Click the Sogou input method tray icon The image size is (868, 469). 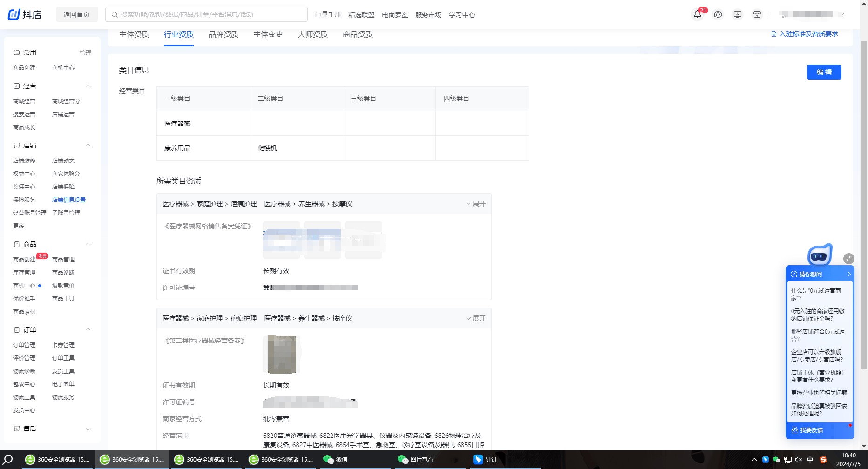point(823,460)
